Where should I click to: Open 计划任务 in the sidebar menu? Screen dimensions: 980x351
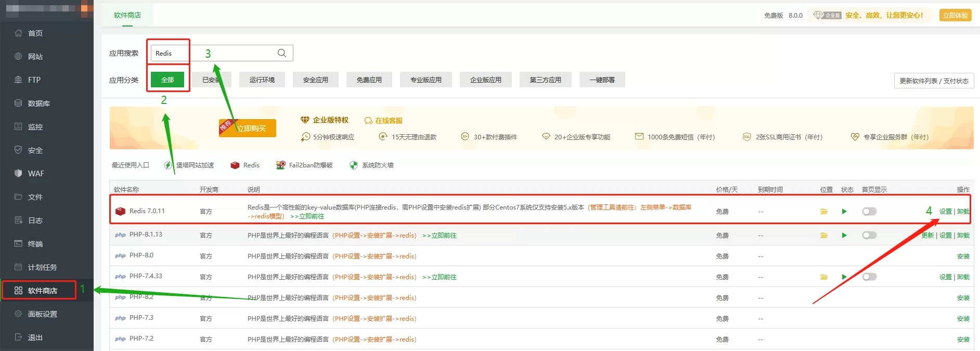tap(42, 267)
